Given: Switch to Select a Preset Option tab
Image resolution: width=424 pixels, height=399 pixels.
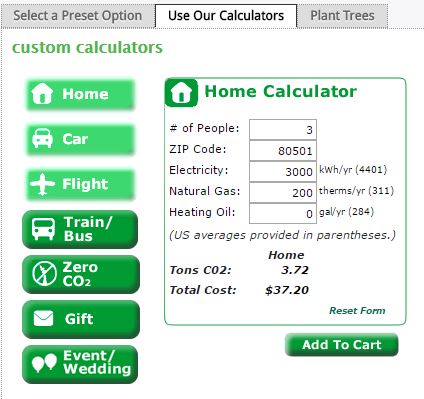Looking at the screenshot, I should tap(78, 16).
